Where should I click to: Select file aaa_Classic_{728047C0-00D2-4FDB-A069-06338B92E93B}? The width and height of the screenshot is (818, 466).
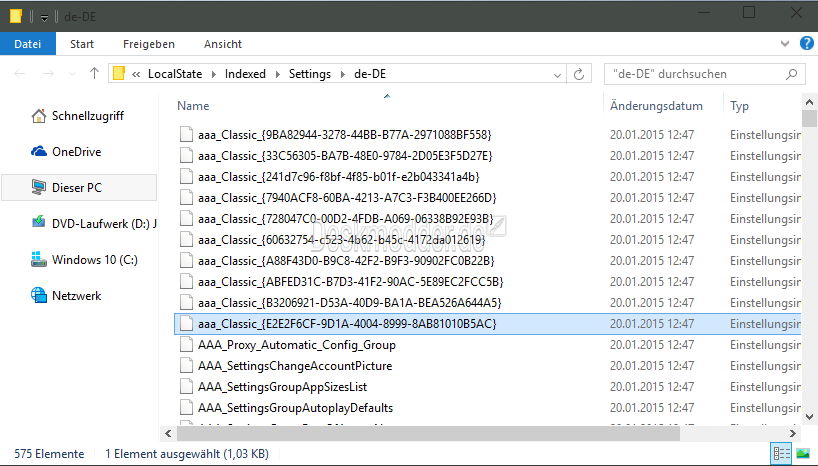pyautogui.click(x=345, y=219)
